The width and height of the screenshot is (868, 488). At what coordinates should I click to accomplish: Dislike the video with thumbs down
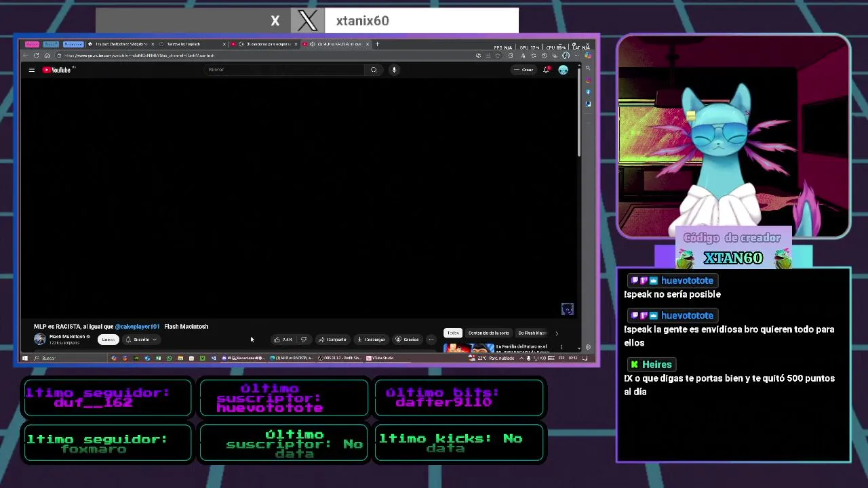coord(304,340)
